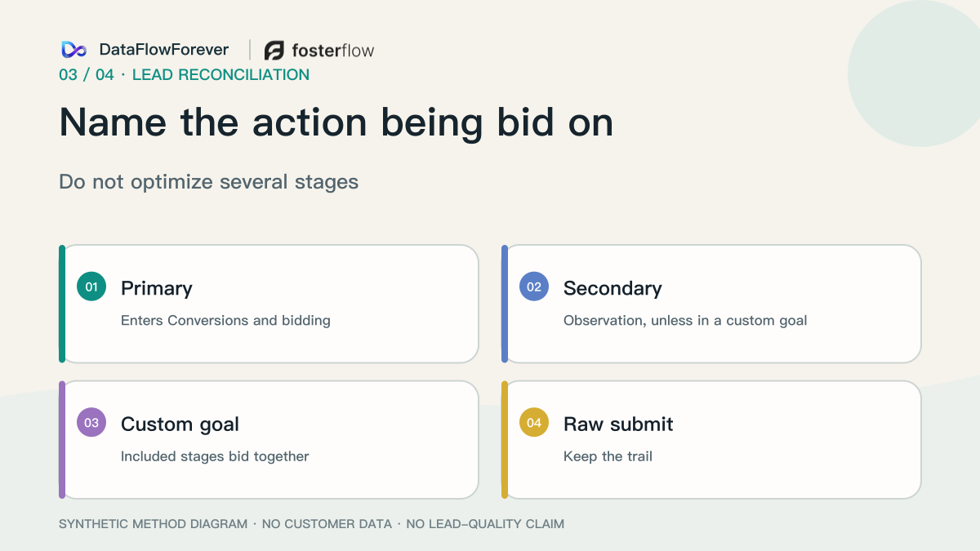Select the 02 badge on Secondary card

(x=534, y=287)
